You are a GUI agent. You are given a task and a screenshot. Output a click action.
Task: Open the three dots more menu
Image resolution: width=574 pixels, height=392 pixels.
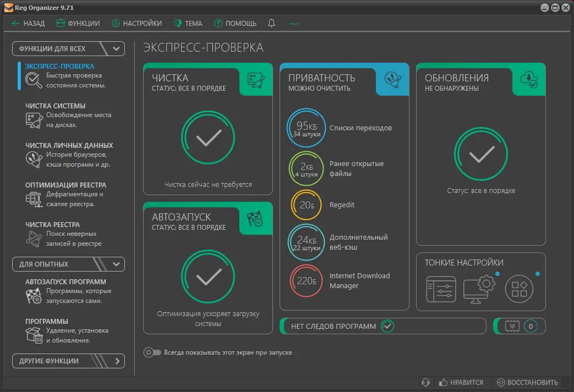pos(294,24)
